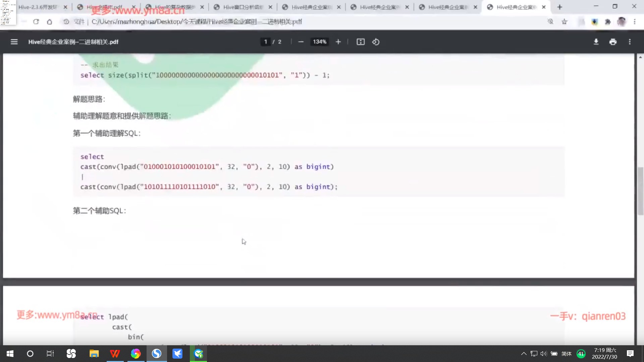Print the PDF document
The image size is (644, 362).
(x=613, y=42)
